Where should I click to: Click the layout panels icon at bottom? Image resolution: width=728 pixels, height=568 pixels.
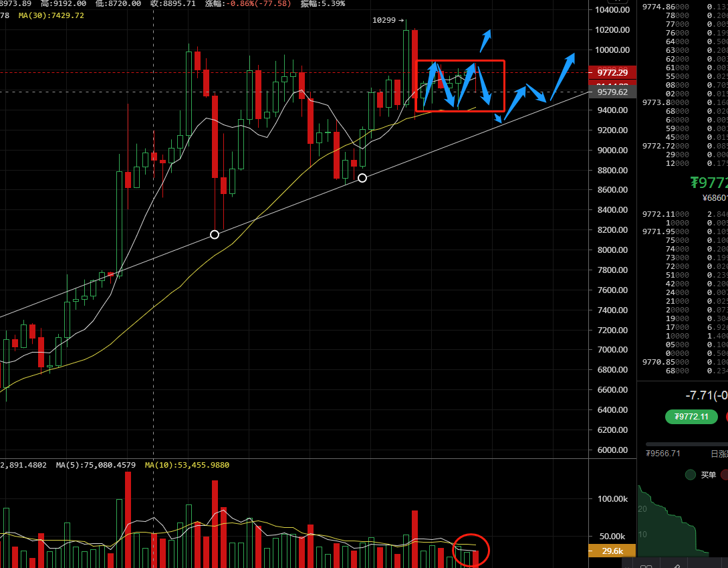(x=646, y=565)
